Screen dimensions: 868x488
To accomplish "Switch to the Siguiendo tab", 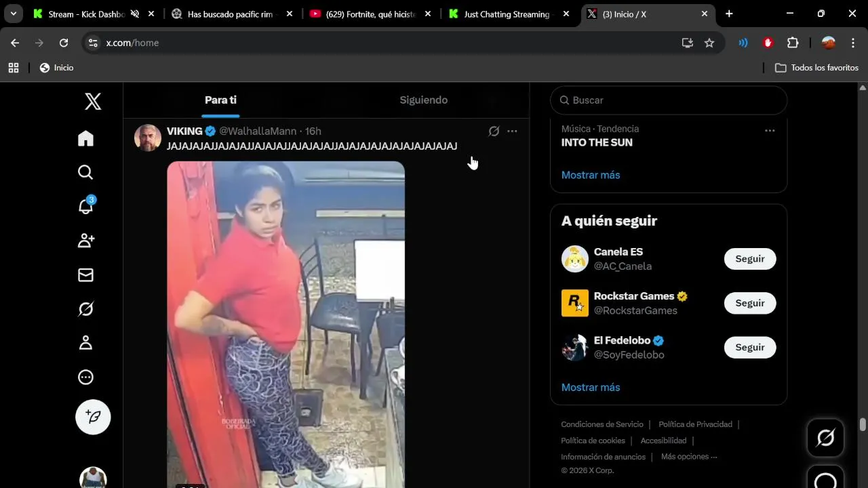I will 424,100.
